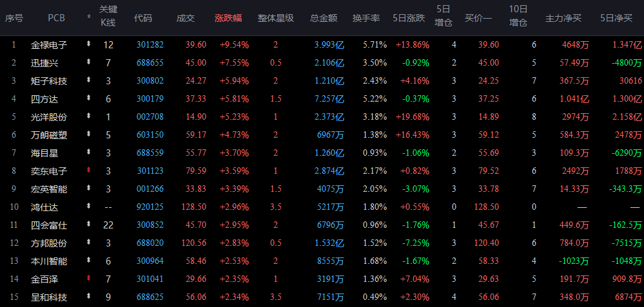Image resolution: width=644 pixels, height=307 pixels.
Task: Click main net buy -1023万
Action: click(x=574, y=261)
